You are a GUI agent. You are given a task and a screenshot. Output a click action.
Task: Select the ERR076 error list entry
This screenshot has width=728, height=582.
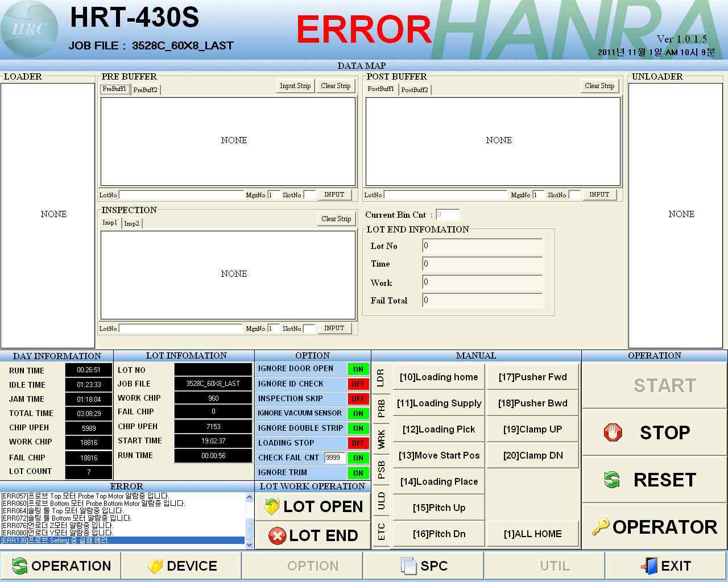122,526
